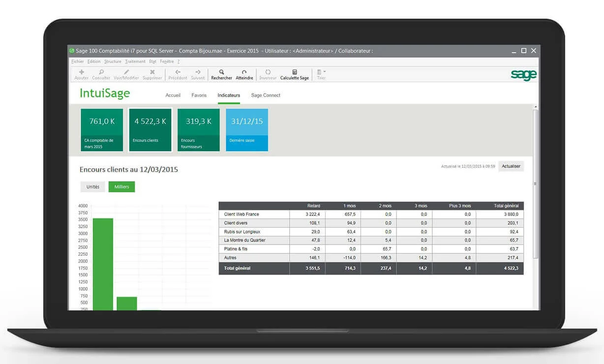
Task: Switch to the Sage Connect tab
Action: (265, 95)
